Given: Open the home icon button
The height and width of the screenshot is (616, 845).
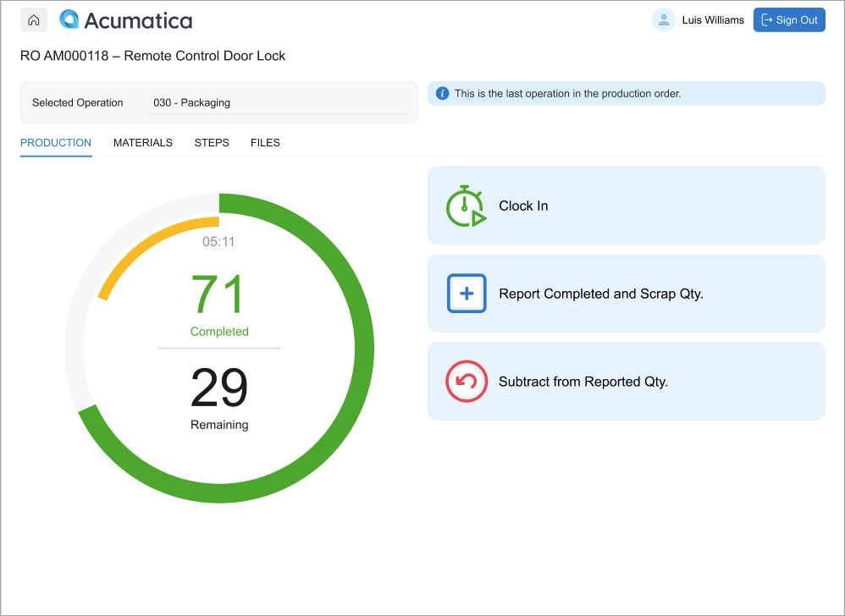Looking at the screenshot, I should point(33,20).
